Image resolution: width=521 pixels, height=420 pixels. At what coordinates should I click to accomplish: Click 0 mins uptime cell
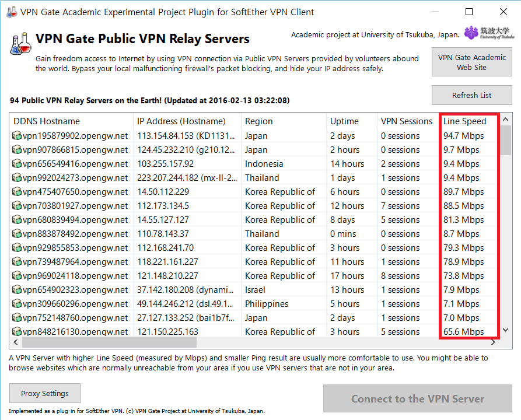[x=343, y=233]
